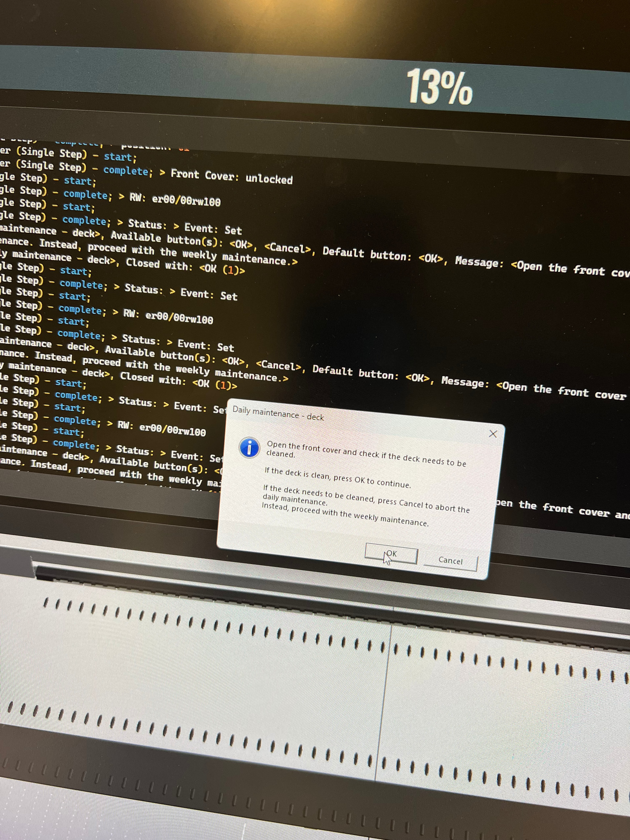Close the Daily maintenance dialog with X

click(493, 434)
